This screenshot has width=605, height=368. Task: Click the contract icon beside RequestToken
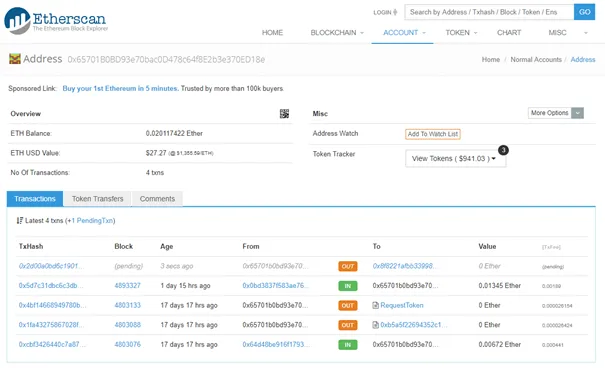[x=375, y=306]
